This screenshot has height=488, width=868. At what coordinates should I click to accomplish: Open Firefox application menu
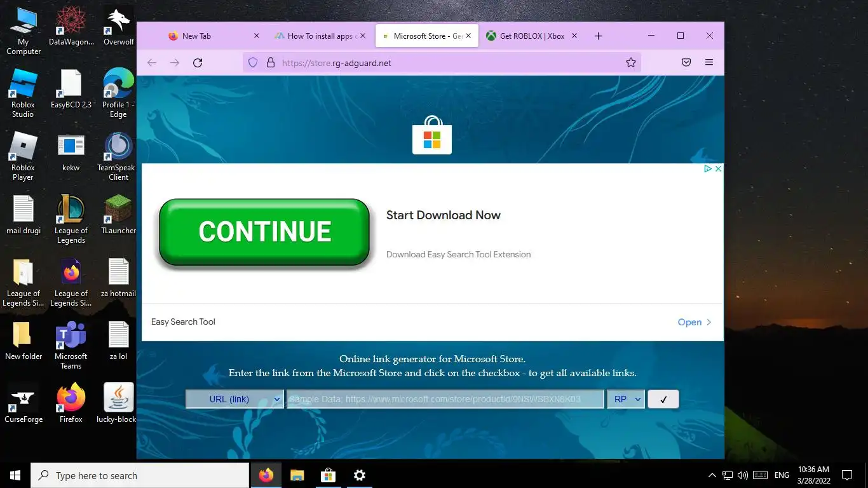pyautogui.click(x=709, y=62)
